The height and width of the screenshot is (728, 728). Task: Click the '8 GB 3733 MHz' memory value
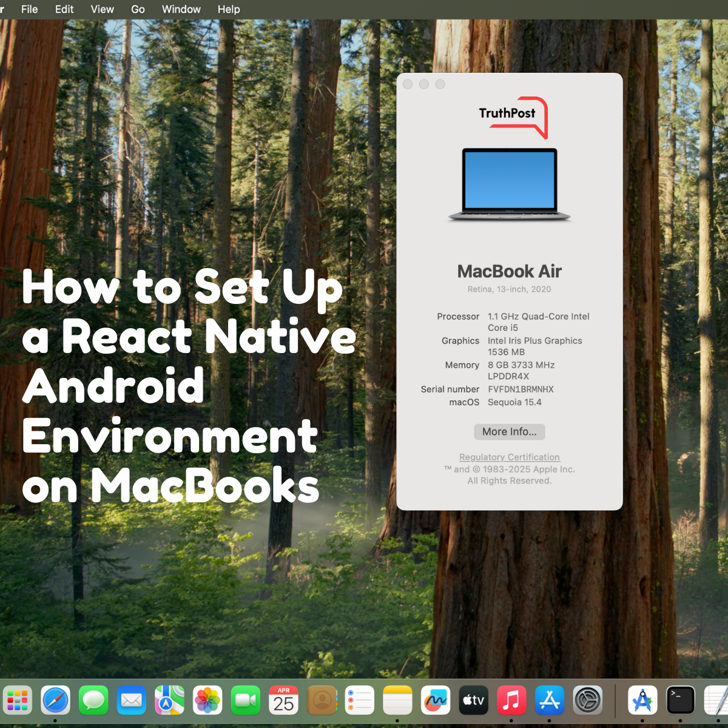[521, 365]
